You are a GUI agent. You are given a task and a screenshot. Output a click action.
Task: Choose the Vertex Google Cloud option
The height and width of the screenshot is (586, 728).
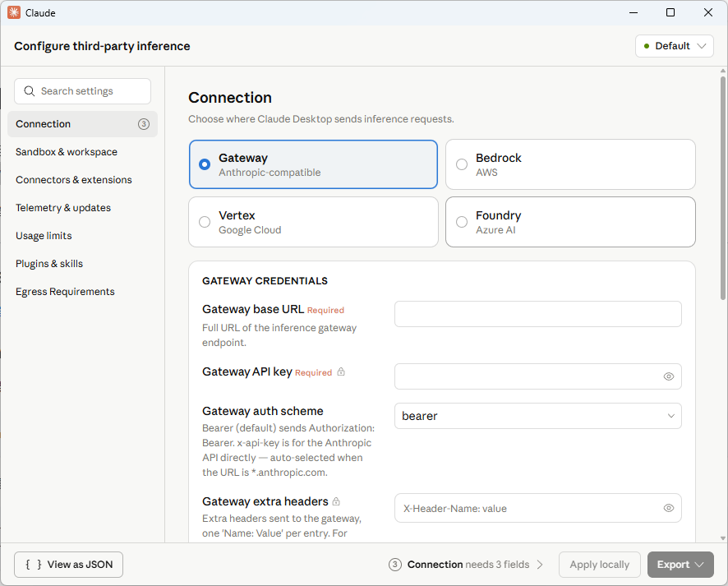point(313,222)
